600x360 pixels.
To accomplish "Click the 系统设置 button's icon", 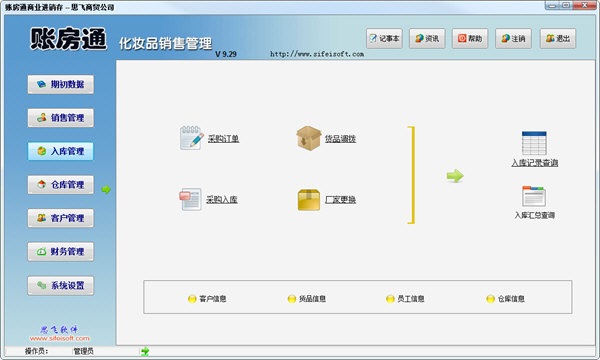I will [x=41, y=285].
